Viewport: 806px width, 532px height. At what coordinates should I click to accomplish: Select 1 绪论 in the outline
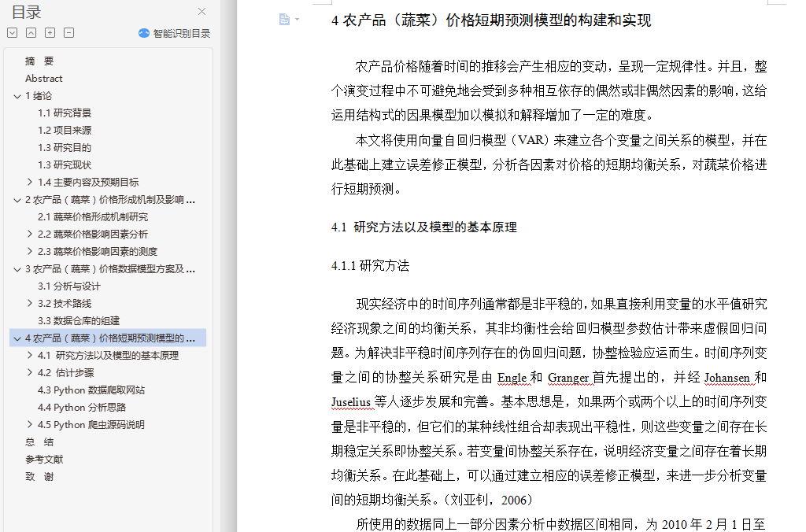tap(39, 95)
